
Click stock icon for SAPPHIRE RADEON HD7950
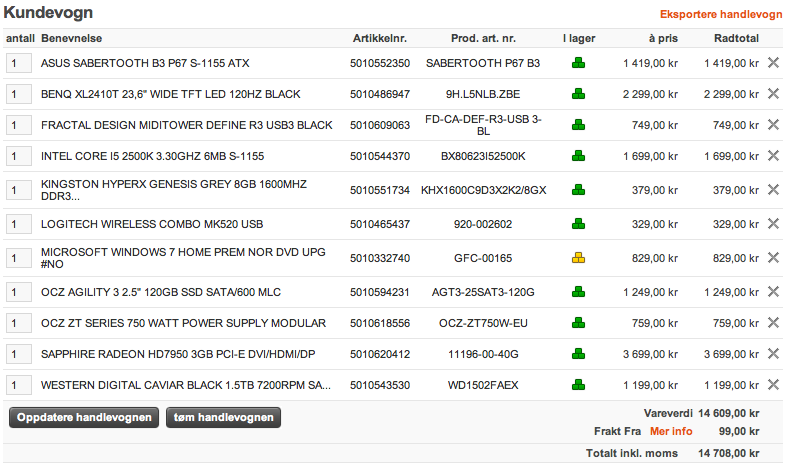(x=578, y=354)
